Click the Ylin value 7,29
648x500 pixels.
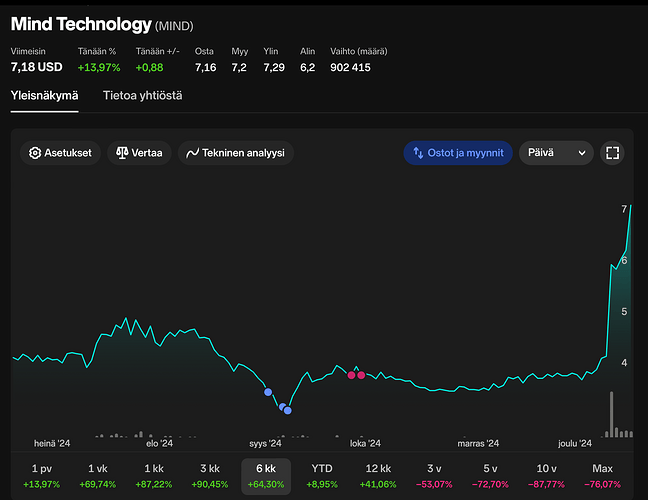pyautogui.click(x=274, y=67)
